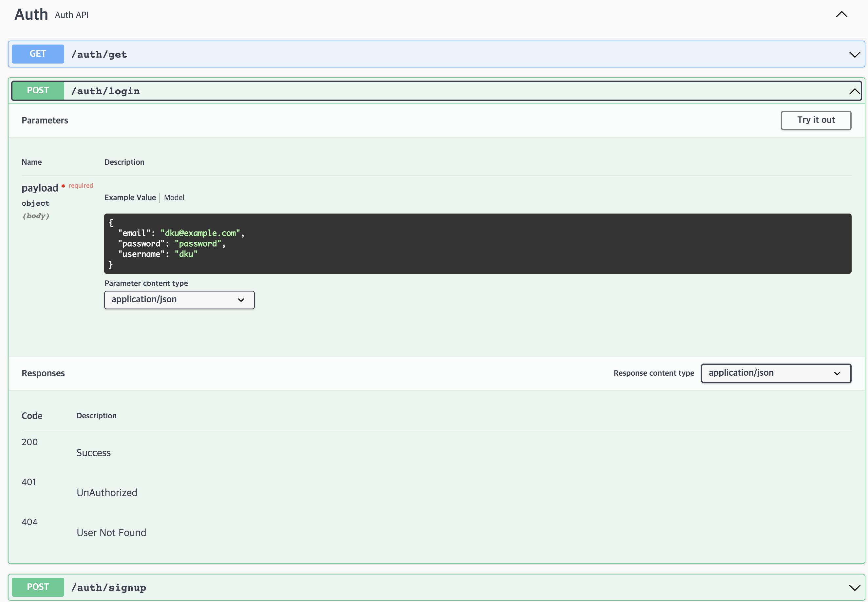
Task: Collapse the Auth section chevron
Action: [x=841, y=15]
